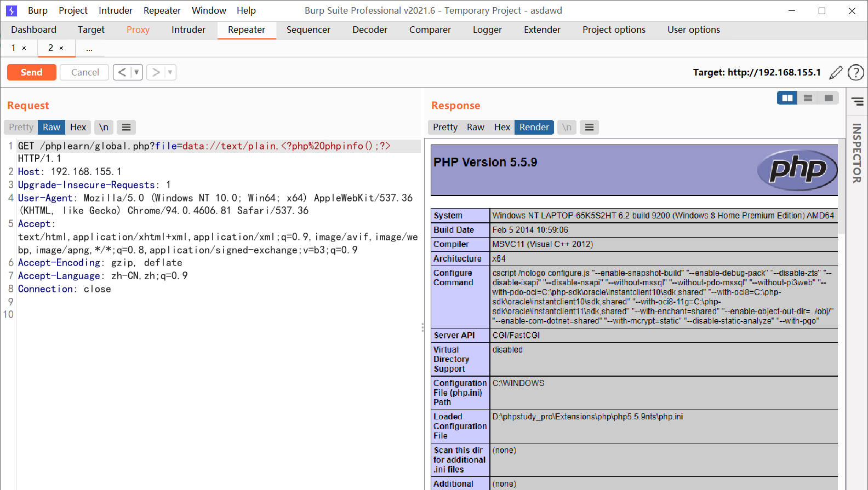Click the orange Send button

tap(32, 72)
